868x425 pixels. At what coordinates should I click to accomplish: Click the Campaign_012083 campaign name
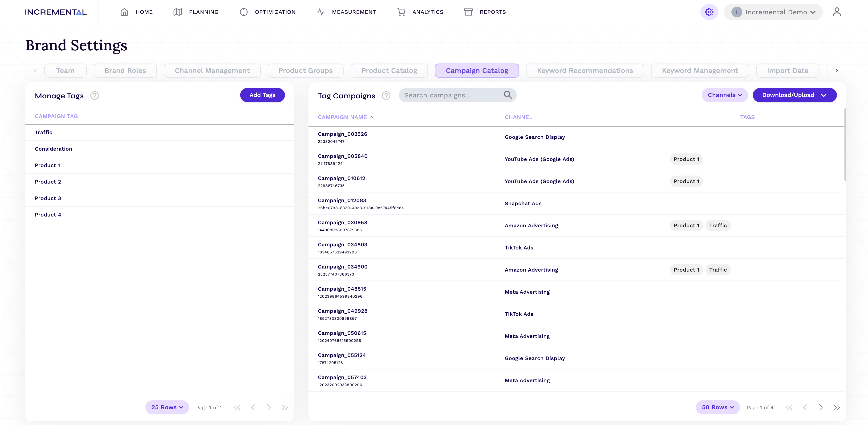pyautogui.click(x=342, y=200)
